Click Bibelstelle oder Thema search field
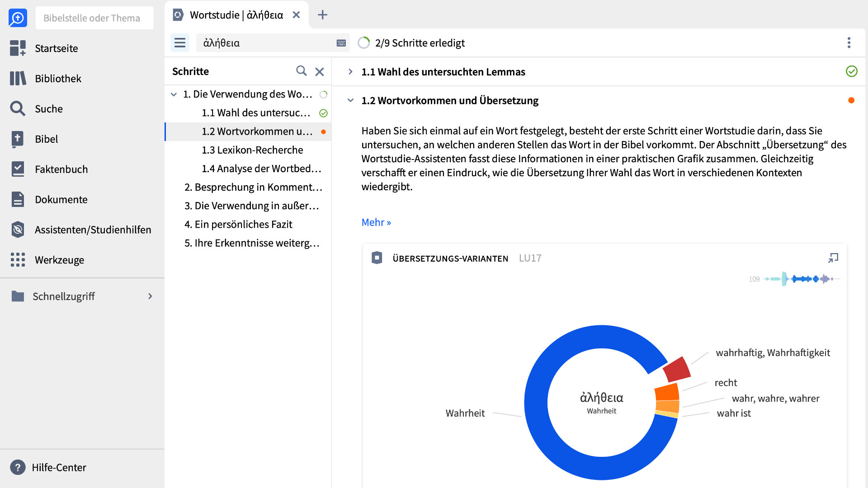The width and height of the screenshot is (868, 488). [x=94, y=18]
